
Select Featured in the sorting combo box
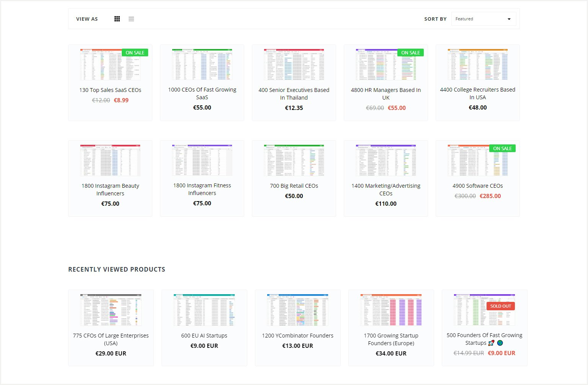click(483, 18)
